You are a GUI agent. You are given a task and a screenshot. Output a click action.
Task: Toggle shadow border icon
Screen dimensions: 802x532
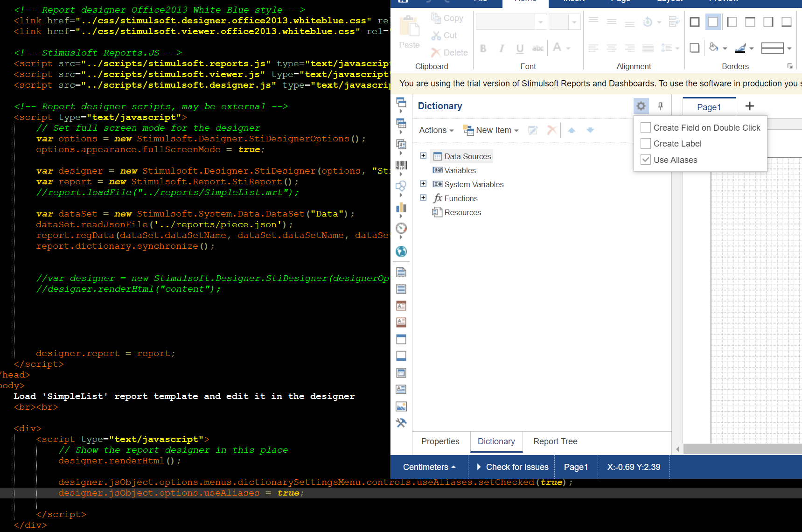coord(695,48)
